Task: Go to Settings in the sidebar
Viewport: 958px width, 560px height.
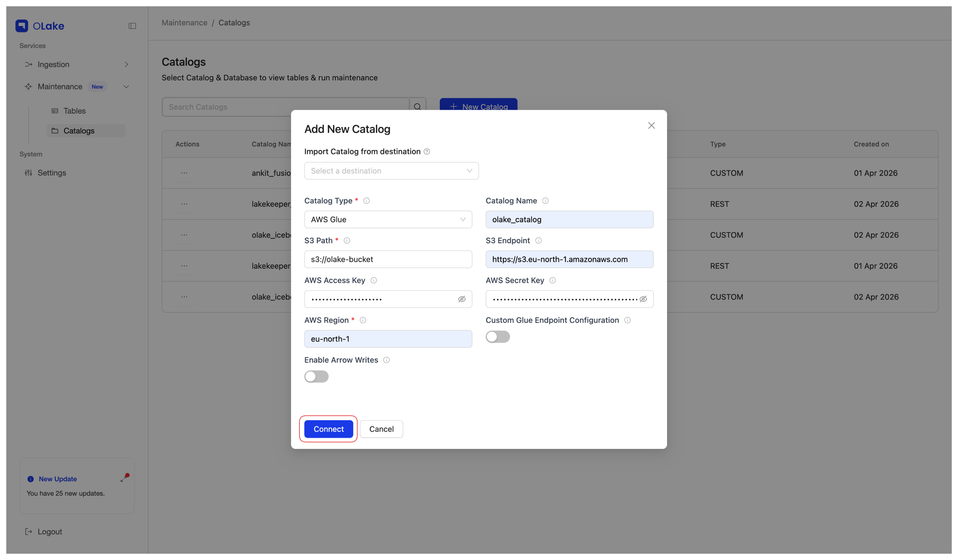Action: coord(52,173)
